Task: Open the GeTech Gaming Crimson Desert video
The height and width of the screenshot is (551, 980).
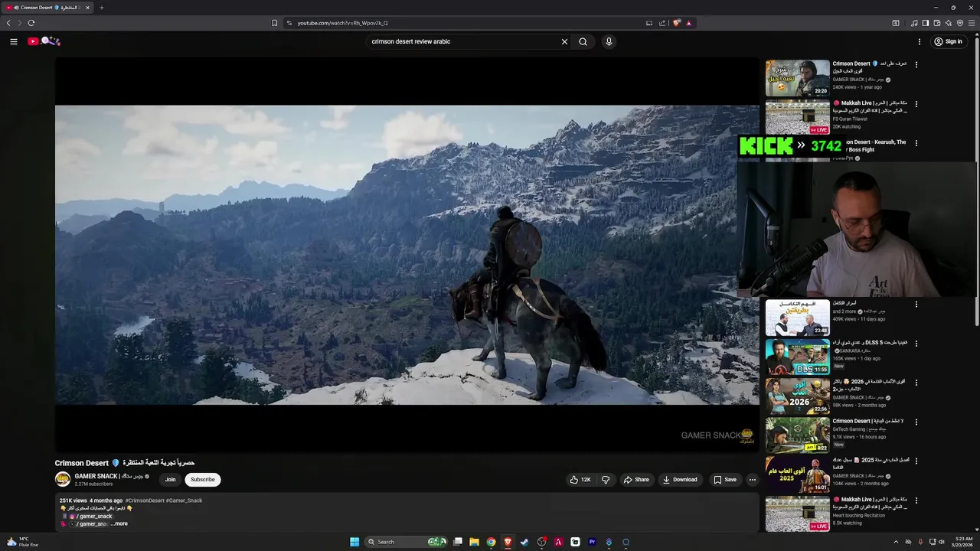Action: click(798, 435)
